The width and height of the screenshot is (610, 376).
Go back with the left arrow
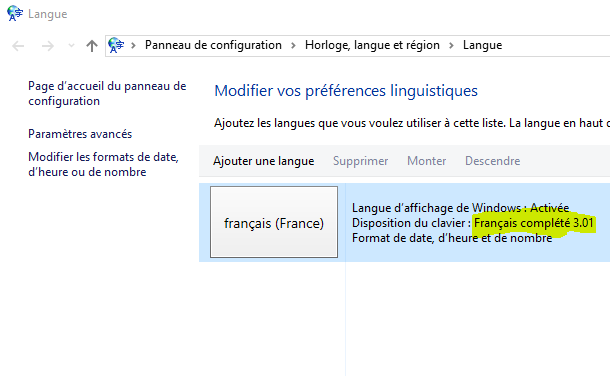click(x=18, y=46)
